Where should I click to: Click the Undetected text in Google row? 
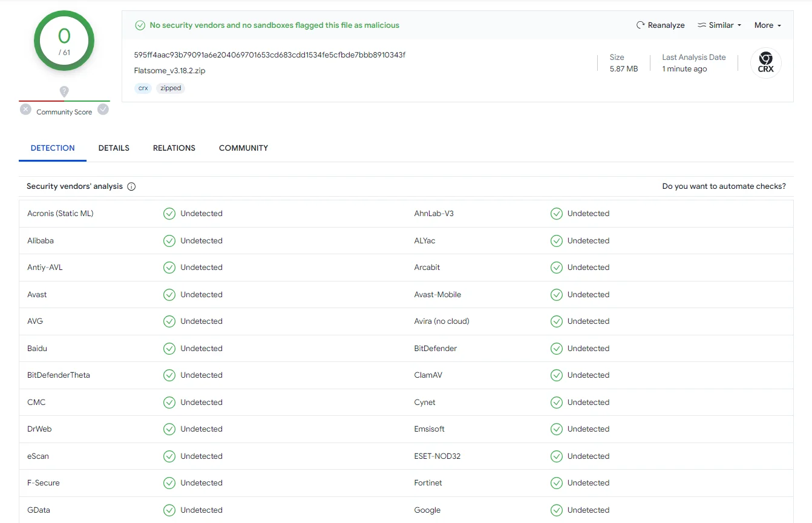[x=588, y=510]
